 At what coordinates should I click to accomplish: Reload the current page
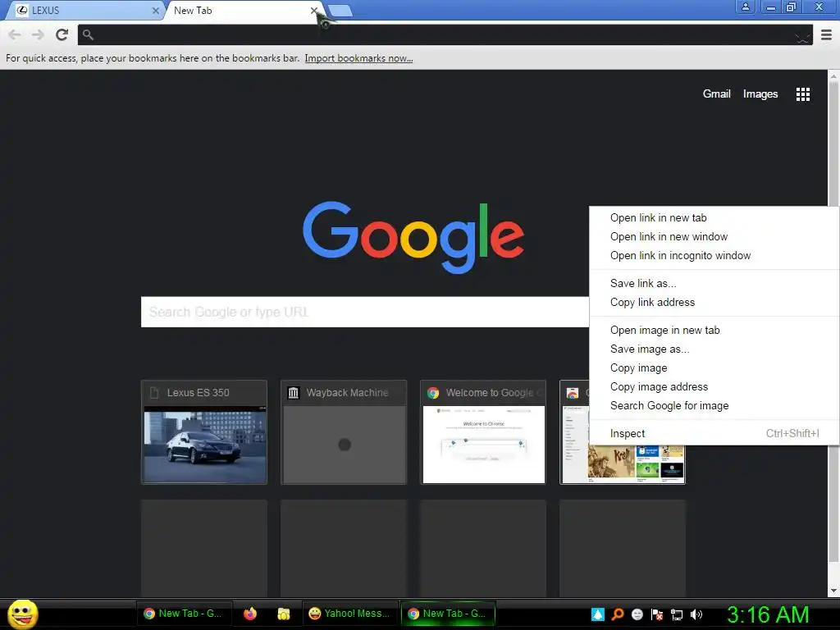[62, 34]
